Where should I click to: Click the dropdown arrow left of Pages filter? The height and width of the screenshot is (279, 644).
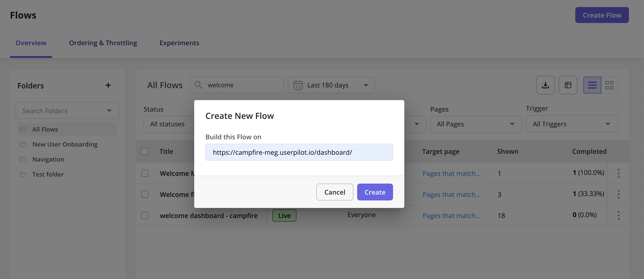click(417, 124)
